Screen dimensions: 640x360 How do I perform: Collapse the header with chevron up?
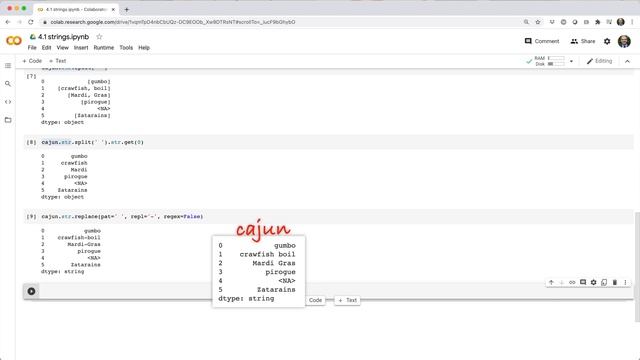point(627,61)
